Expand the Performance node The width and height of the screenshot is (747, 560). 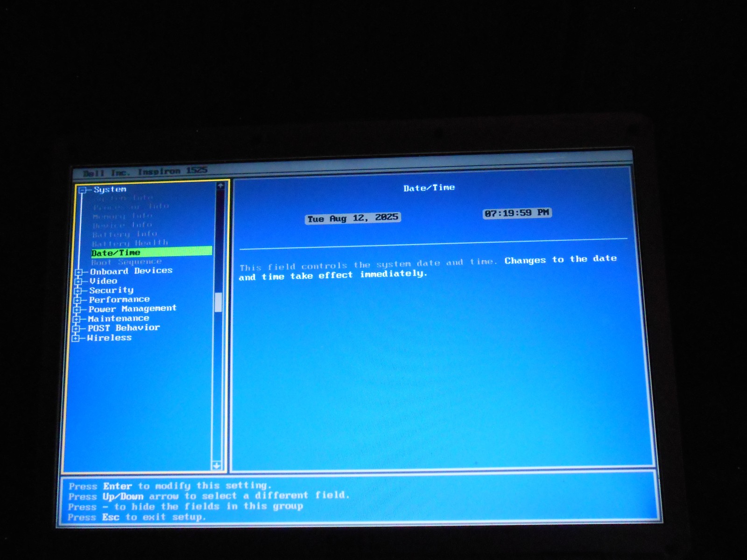point(78,300)
